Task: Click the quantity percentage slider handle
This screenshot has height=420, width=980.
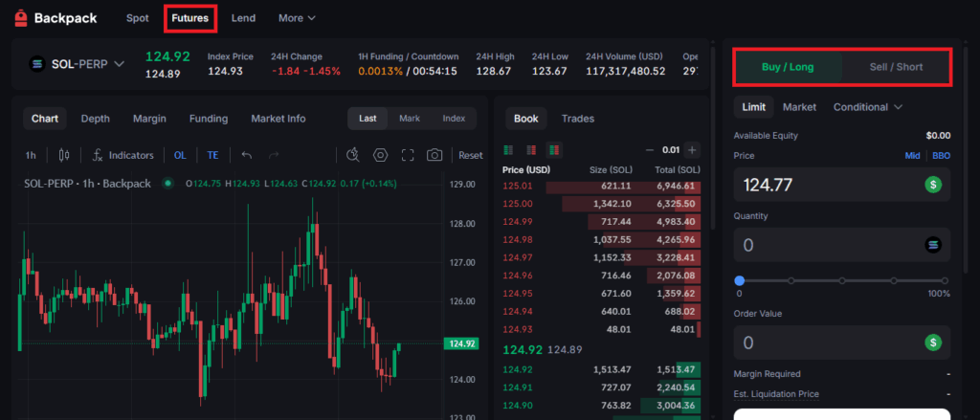Action: point(740,280)
